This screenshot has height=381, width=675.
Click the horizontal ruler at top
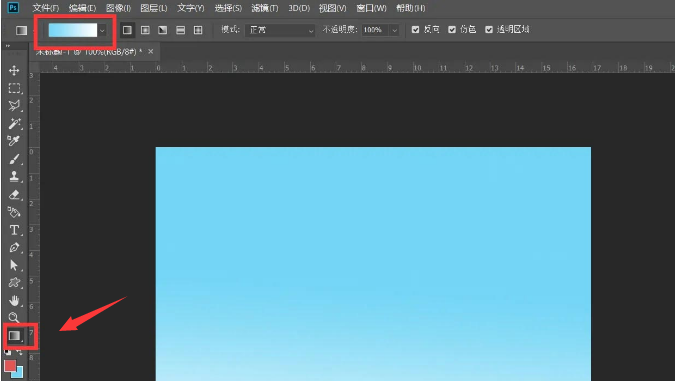(x=357, y=68)
